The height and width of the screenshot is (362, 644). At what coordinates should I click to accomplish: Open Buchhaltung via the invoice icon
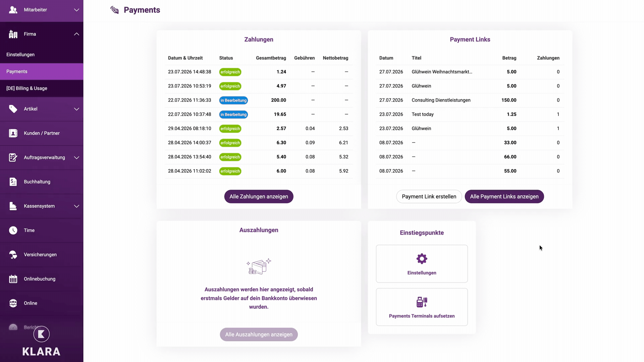(x=13, y=182)
